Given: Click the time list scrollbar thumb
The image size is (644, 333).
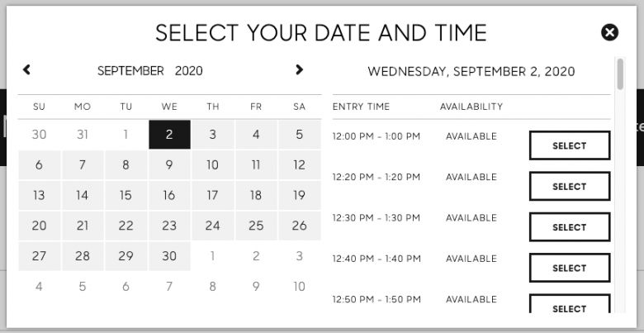Looking at the screenshot, I should [620, 74].
